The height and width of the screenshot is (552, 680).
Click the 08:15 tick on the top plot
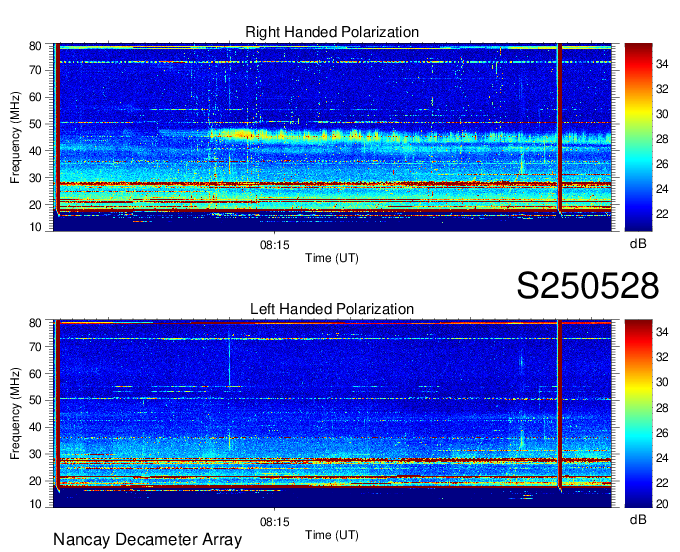tap(275, 245)
